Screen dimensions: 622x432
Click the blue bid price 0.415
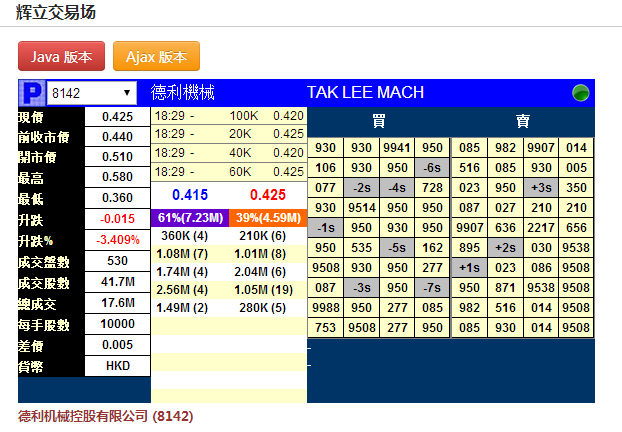point(190,195)
